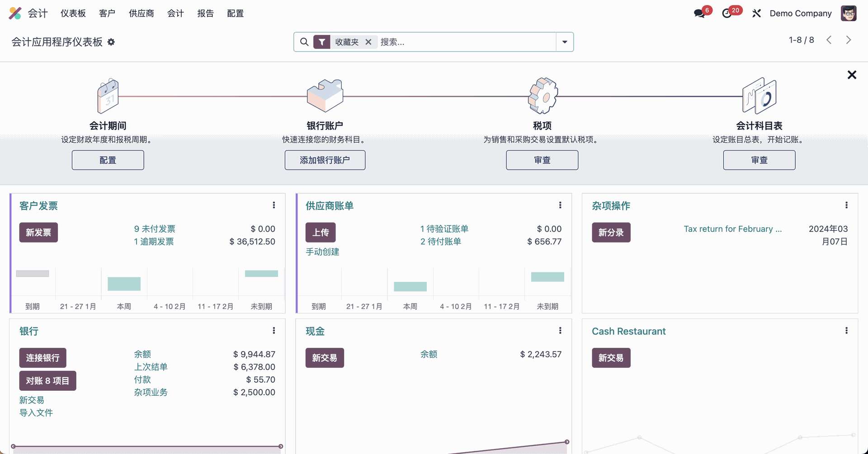Open the activities clock icon
This screenshot has height=454, width=868.
click(727, 14)
